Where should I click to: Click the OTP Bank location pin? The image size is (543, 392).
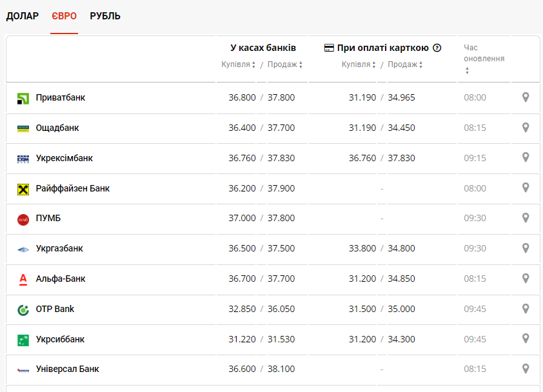[x=526, y=309]
